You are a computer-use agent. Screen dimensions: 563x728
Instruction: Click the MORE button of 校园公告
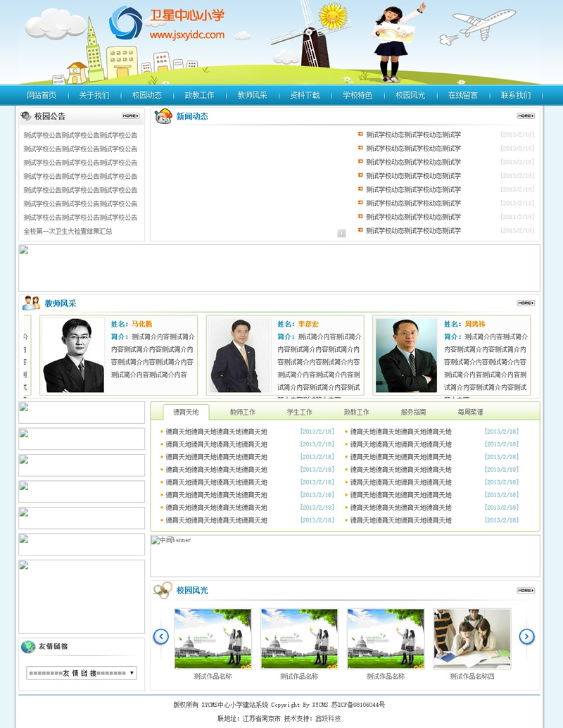click(129, 115)
